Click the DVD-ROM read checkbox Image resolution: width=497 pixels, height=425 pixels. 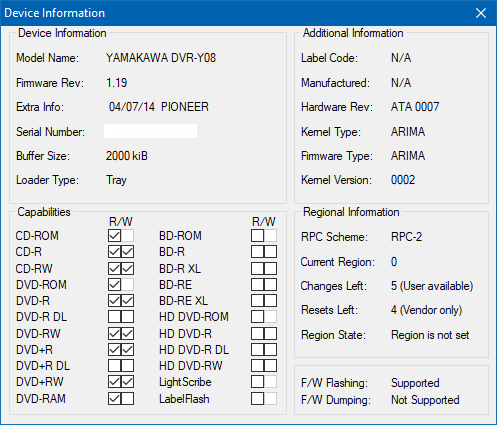114,285
